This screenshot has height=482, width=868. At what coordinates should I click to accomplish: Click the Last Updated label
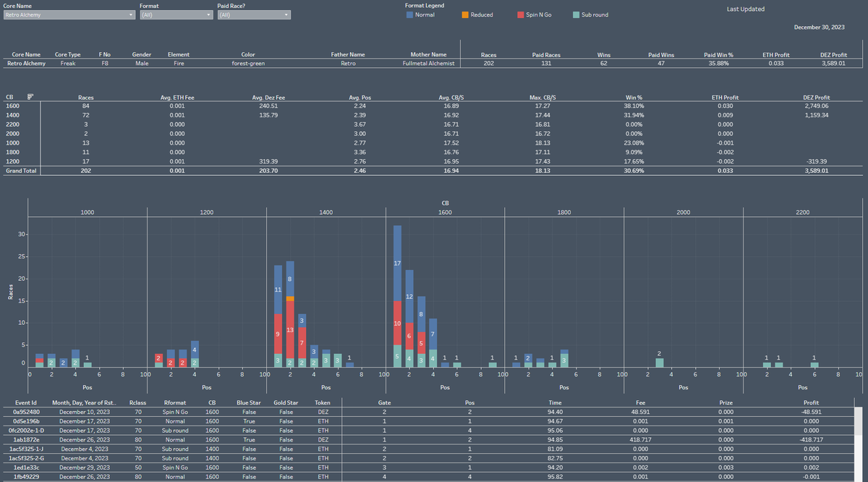coord(745,9)
